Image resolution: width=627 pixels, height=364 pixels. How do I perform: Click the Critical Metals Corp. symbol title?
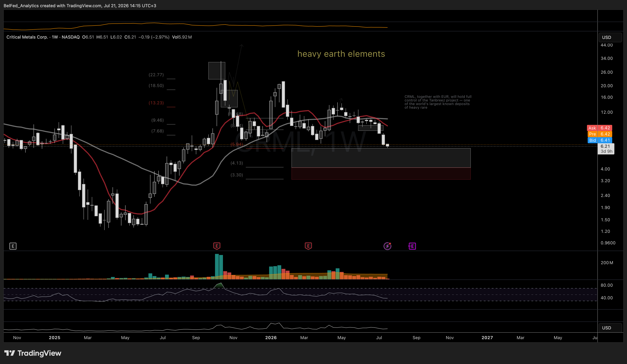coord(27,37)
